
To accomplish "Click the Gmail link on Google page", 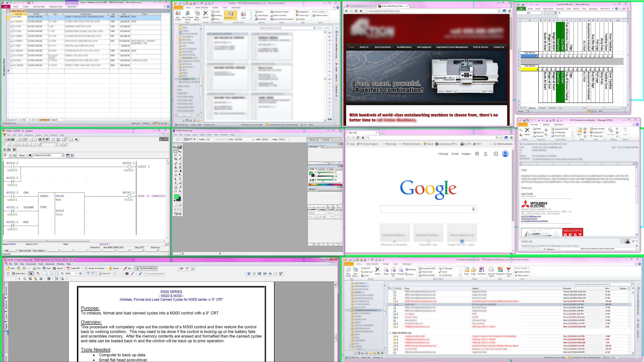I will pos(455,154).
